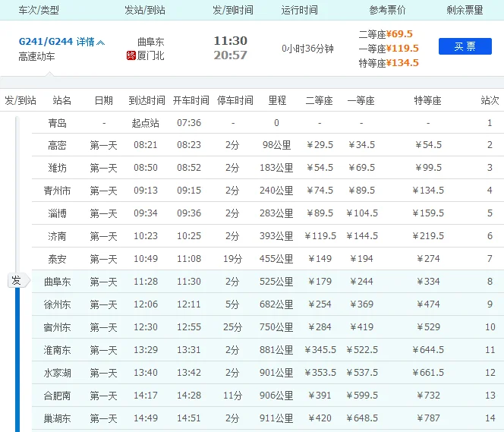Image resolution: width=504 pixels, height=432 pixels.
Task: Click the 一等座¥119.5 price
Action: 389,49
